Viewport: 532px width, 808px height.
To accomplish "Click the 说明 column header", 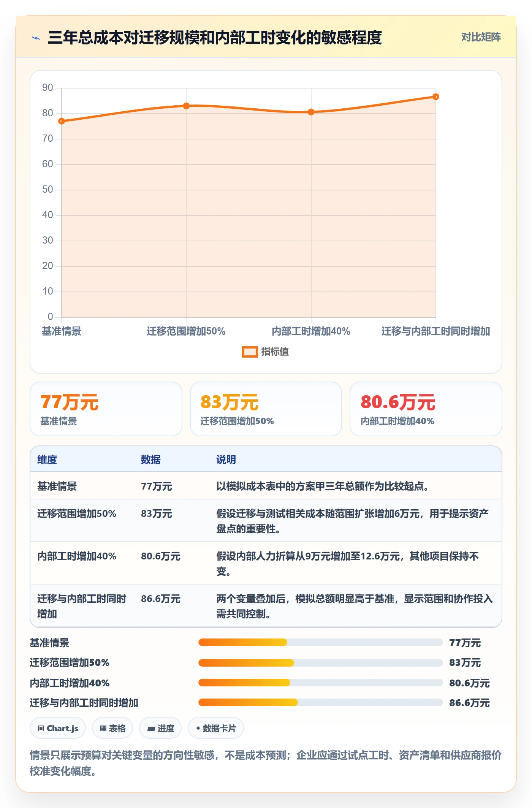I will tap(226, 459).
